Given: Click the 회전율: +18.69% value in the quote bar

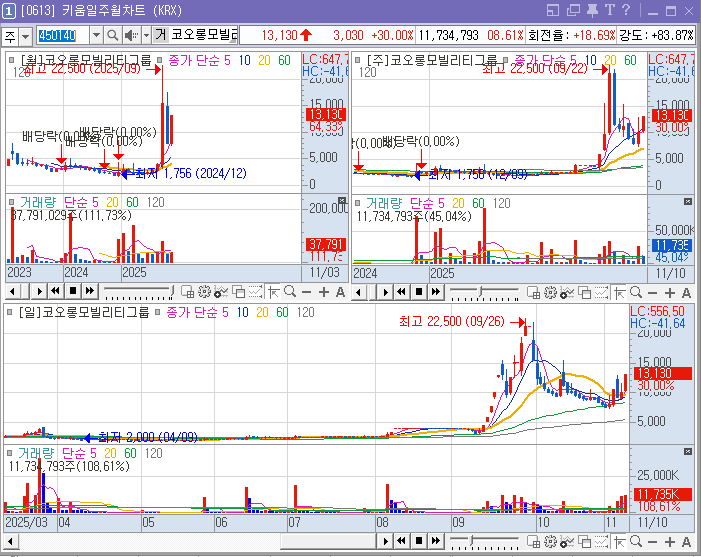Looking at the screenshot, I should pos(571,35).
